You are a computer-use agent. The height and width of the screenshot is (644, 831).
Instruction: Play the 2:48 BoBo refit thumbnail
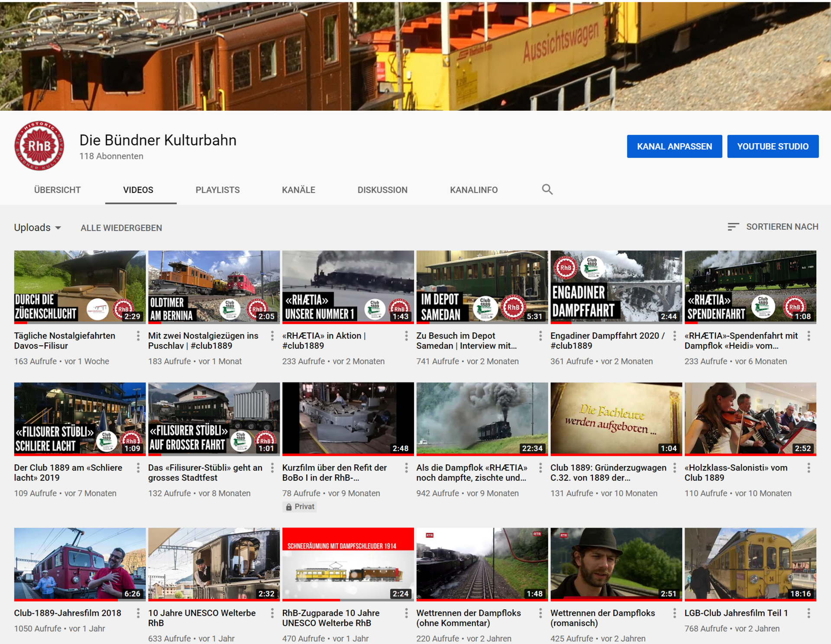[x=348, y=419]
